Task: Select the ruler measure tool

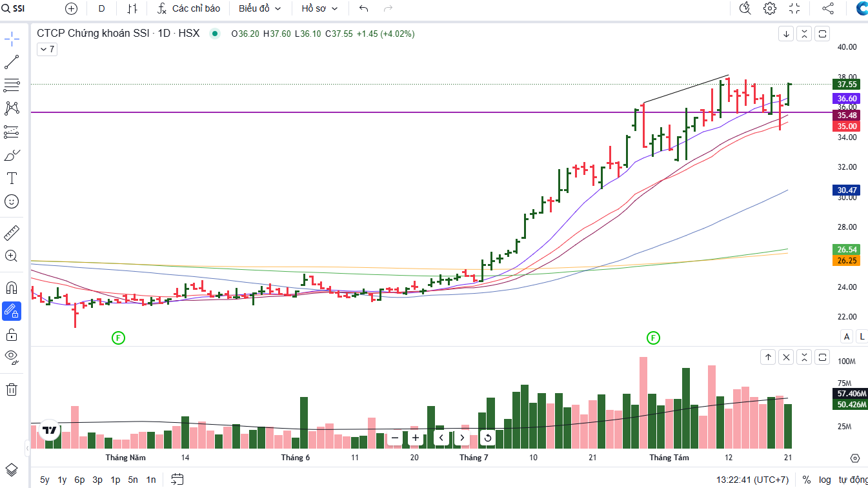Action: 12,233
